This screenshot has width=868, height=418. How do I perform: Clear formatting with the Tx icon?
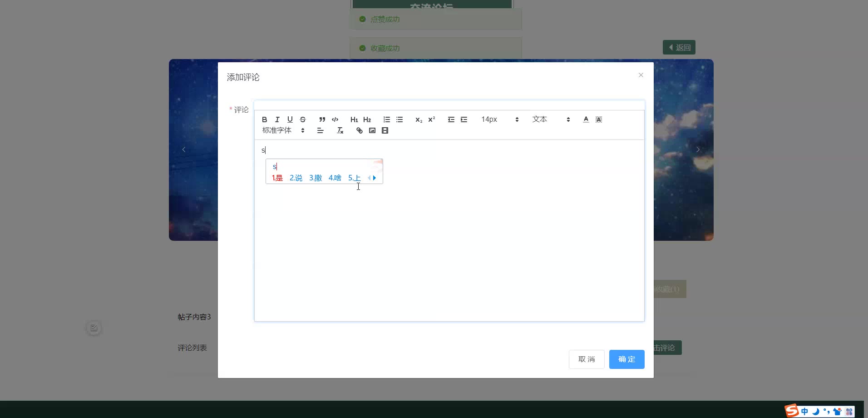[x=340, y=130]
